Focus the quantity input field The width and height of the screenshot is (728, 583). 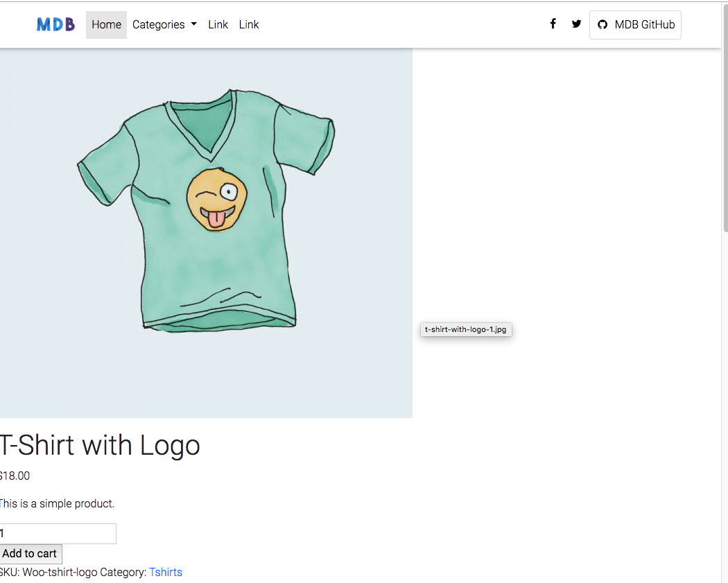tap(58, 534)
